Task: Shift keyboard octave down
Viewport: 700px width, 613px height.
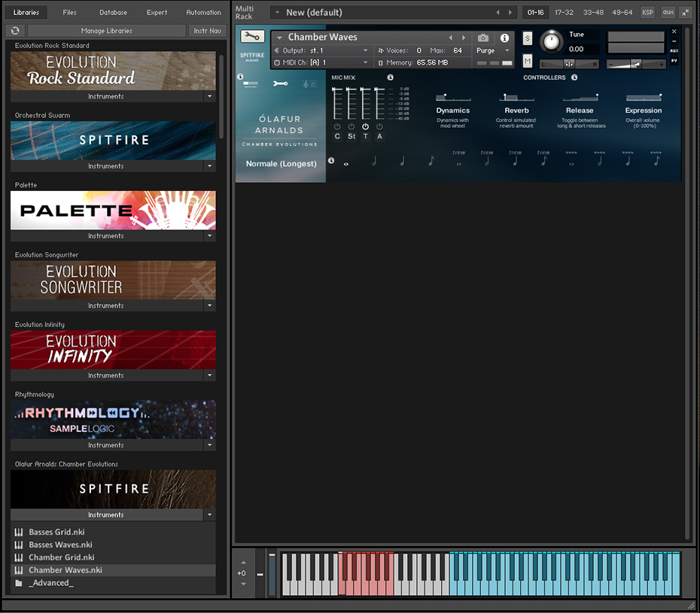Action: pyautogui.click(x=243, y=584)
